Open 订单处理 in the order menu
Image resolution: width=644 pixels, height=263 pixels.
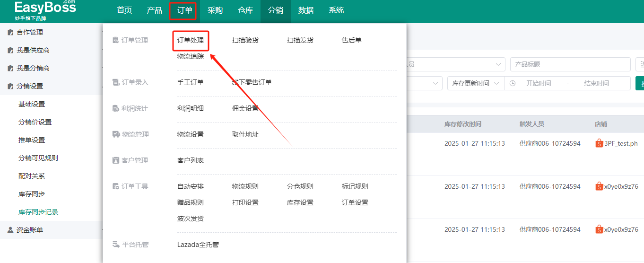191,41
